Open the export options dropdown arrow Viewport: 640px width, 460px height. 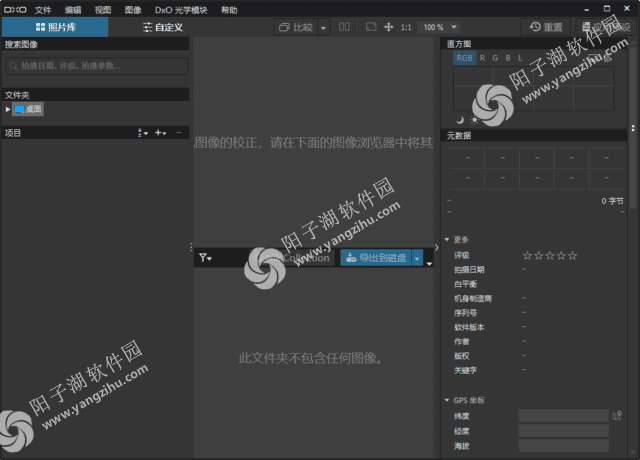[x=417, y=258]
